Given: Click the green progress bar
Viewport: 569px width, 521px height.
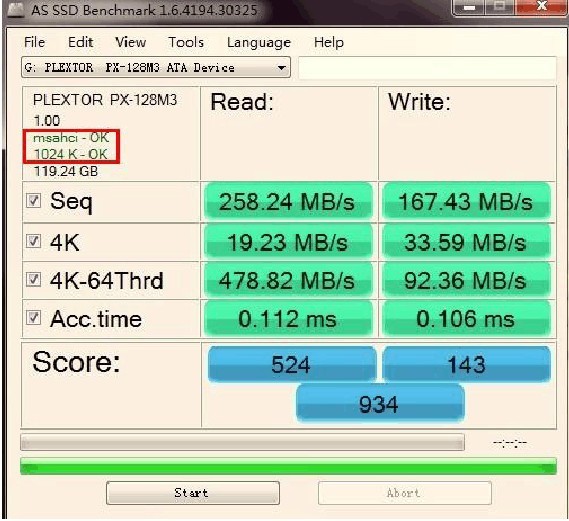Looking at the screenshot, I should tap(288, 466).
